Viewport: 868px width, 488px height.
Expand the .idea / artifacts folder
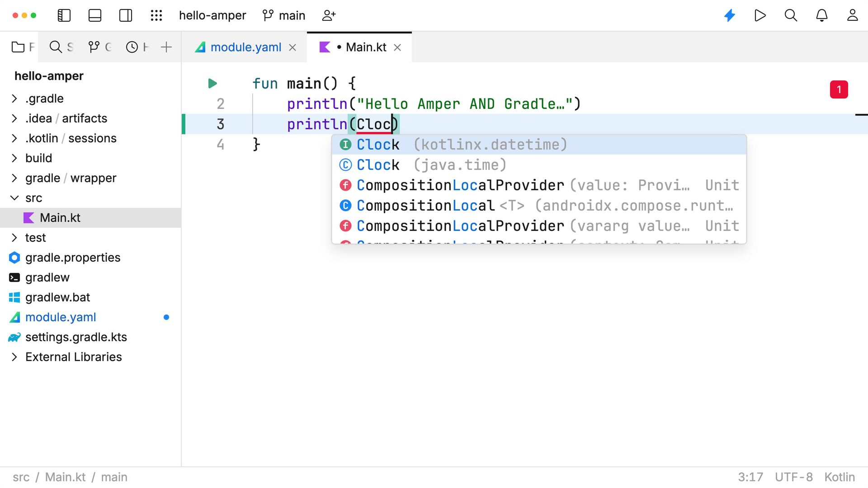(x=14, y=118)
